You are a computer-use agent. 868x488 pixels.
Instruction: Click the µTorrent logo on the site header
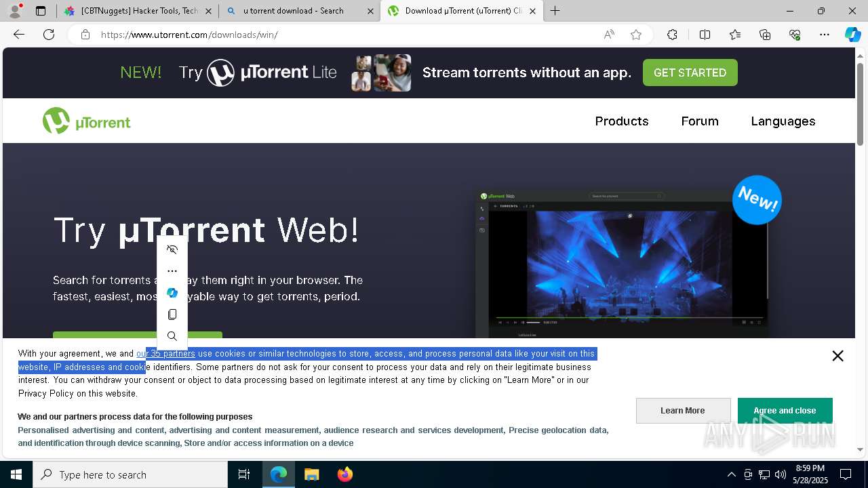coord(86,121)
